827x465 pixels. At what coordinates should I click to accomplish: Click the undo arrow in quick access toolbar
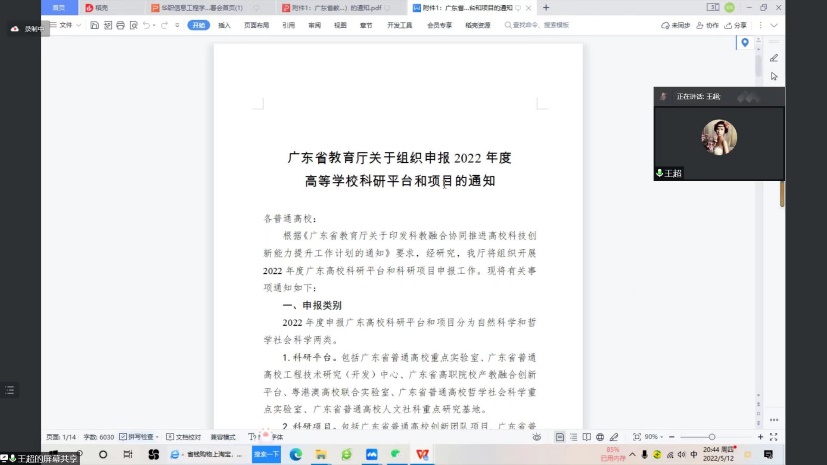147,25
